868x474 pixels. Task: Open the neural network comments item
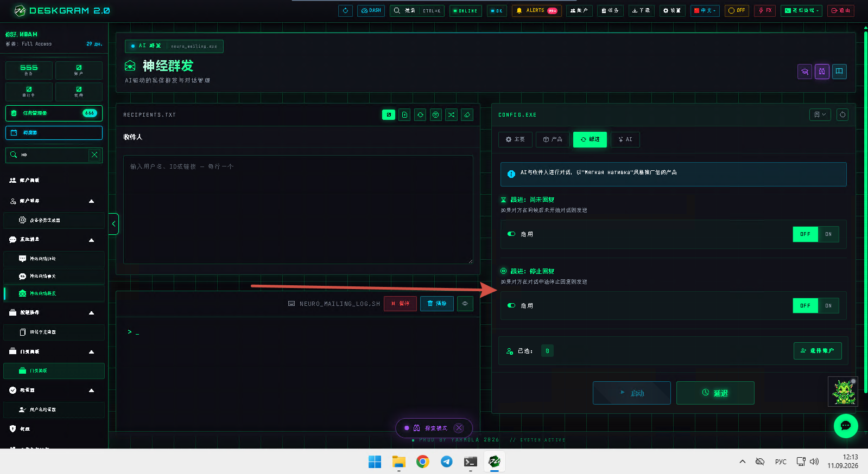(54, 259)
